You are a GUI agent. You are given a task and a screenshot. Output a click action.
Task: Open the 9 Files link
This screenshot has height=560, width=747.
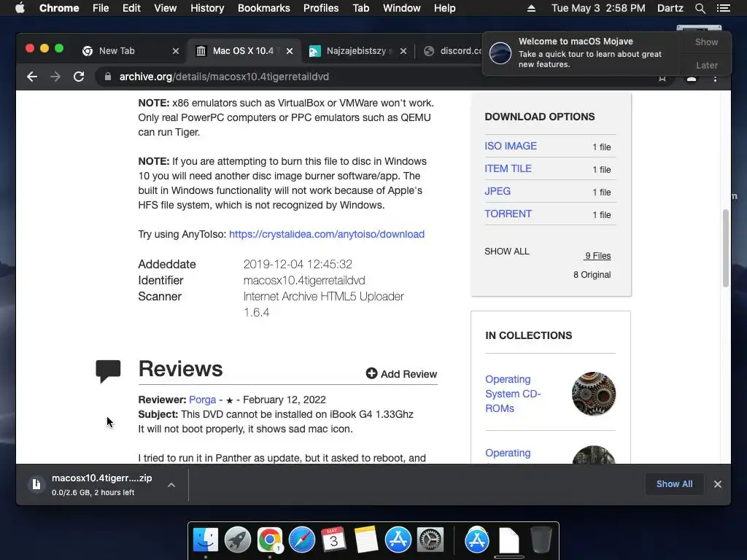597,256
